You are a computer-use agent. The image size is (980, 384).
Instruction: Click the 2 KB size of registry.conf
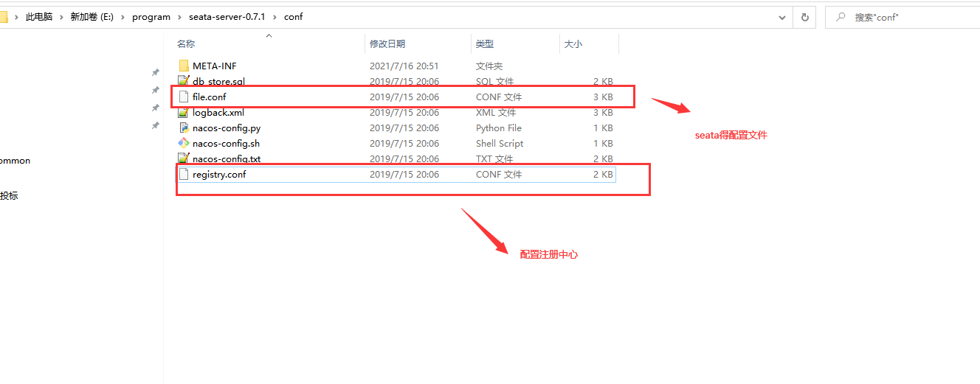pos(603,174)
